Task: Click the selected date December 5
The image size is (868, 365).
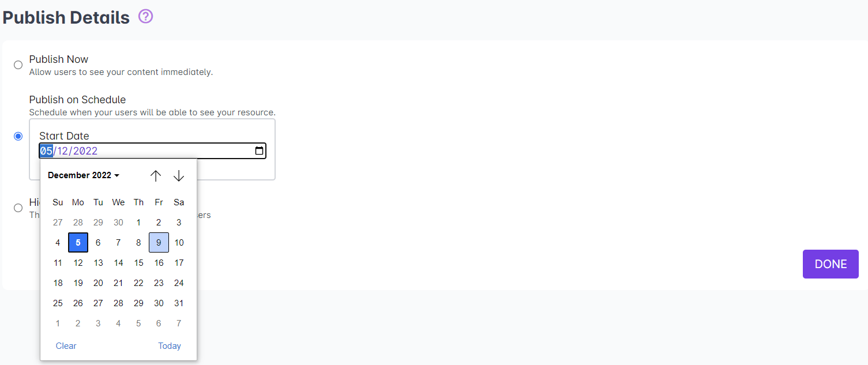Action: (x=78, y=243)
